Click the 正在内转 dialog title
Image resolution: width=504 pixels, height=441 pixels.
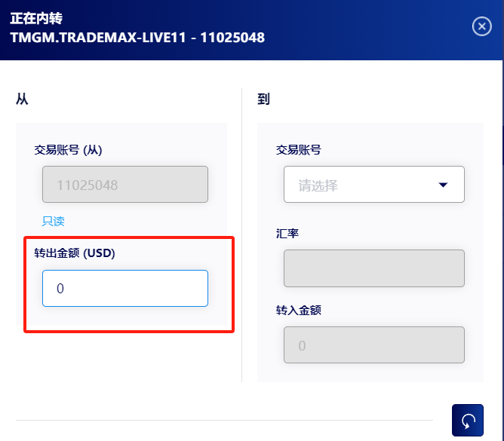[36, 18]
